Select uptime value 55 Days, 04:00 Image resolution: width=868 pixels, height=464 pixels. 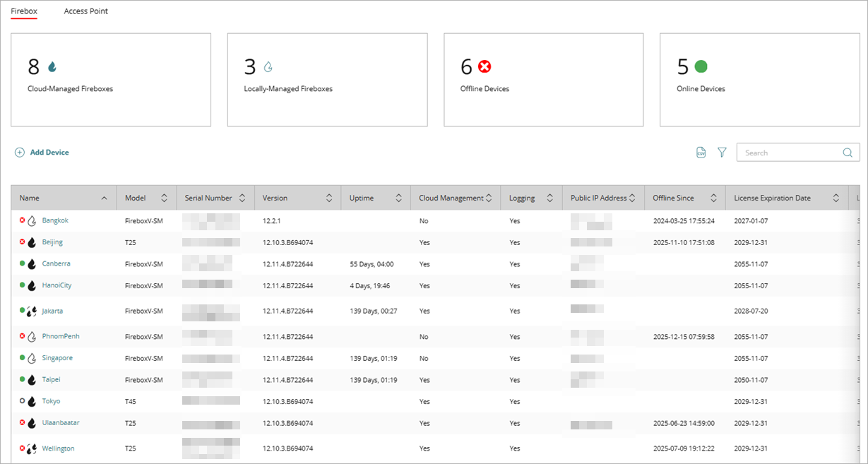pos(371,264)
